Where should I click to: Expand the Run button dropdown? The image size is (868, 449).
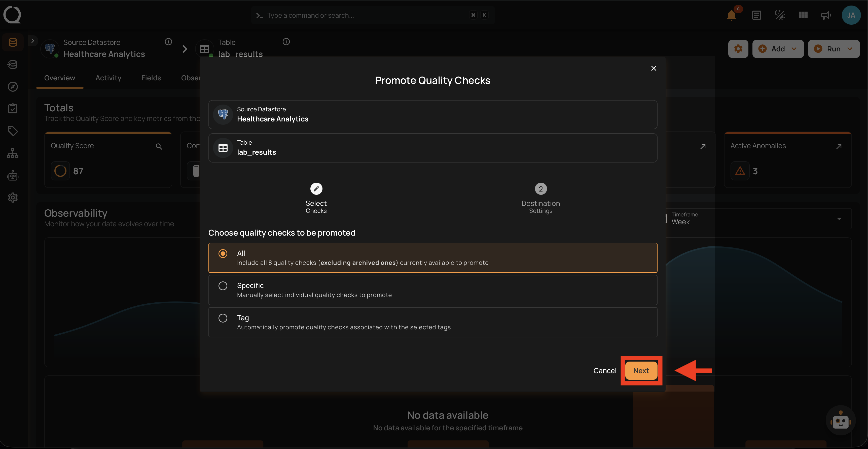pos(850,49)
